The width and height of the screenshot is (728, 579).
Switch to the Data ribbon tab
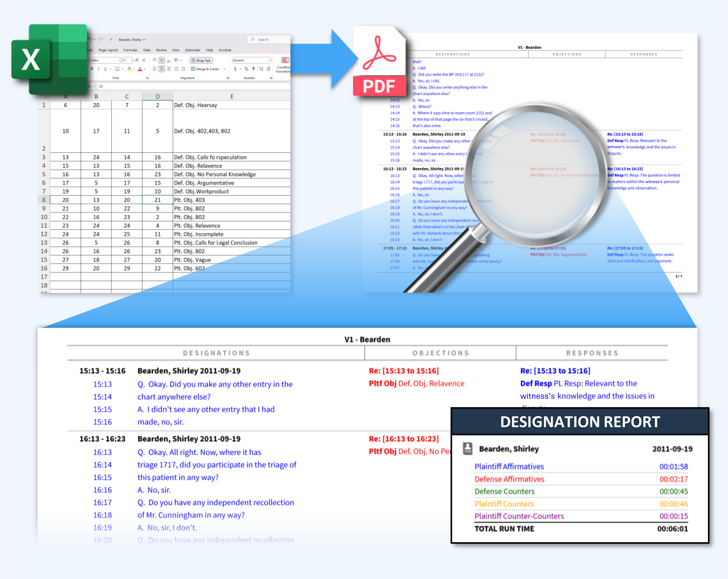click(x=147, y=50)
